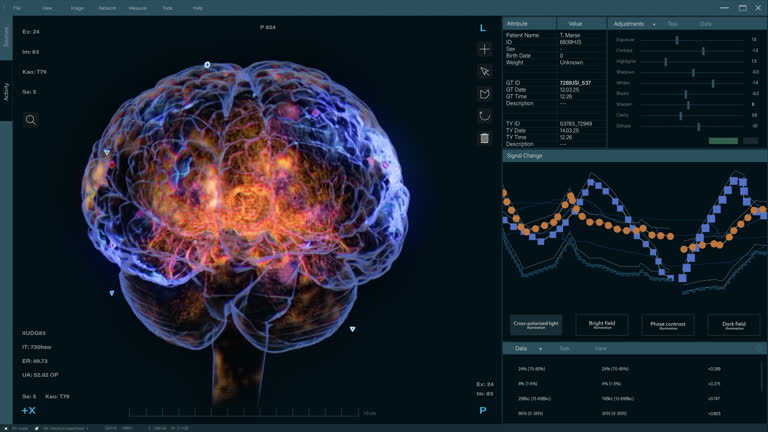Enable Cross-polarized light illumination mode

(536, 325)
